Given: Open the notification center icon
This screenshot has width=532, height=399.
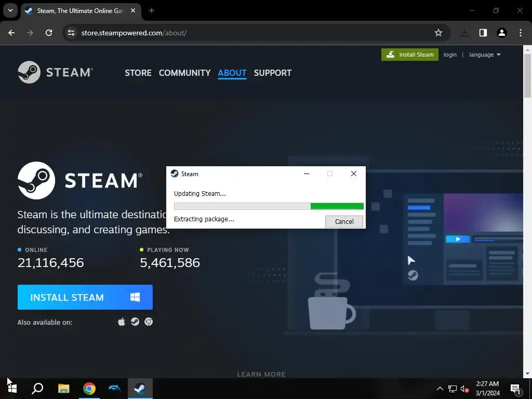Looking at the screenshot, I should (x=515, y=389).
